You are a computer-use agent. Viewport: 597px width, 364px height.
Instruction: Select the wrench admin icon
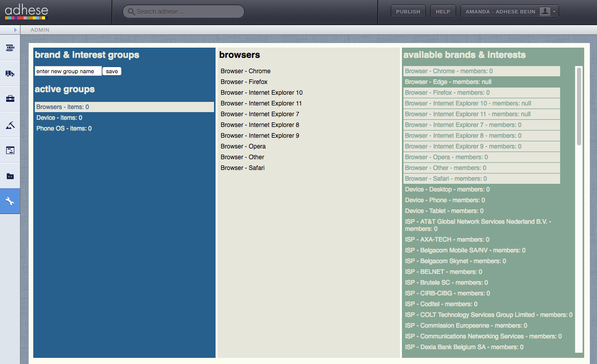click(x=10, y=202)
